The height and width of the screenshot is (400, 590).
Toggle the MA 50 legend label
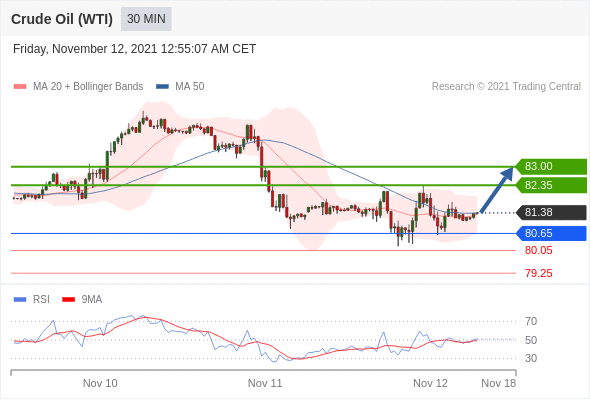pos(190,87)
